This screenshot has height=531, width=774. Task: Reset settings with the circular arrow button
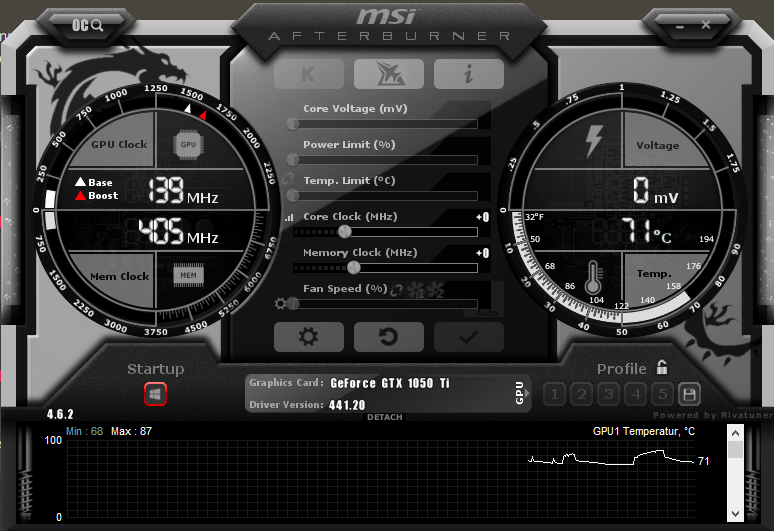[388, 337]
